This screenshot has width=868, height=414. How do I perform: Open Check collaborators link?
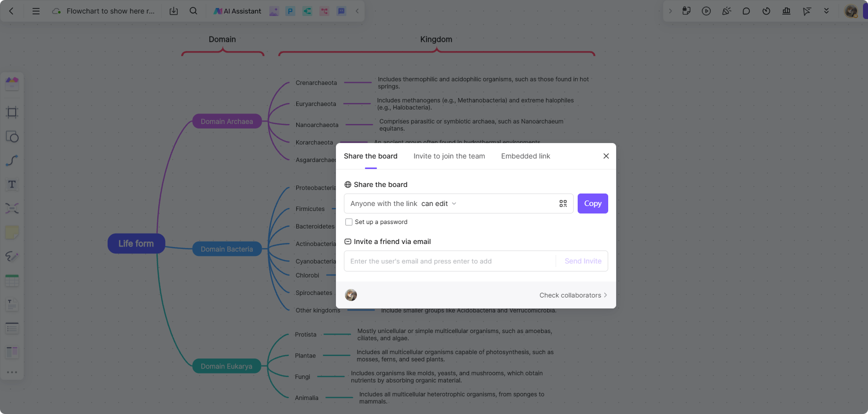(573, 295)
